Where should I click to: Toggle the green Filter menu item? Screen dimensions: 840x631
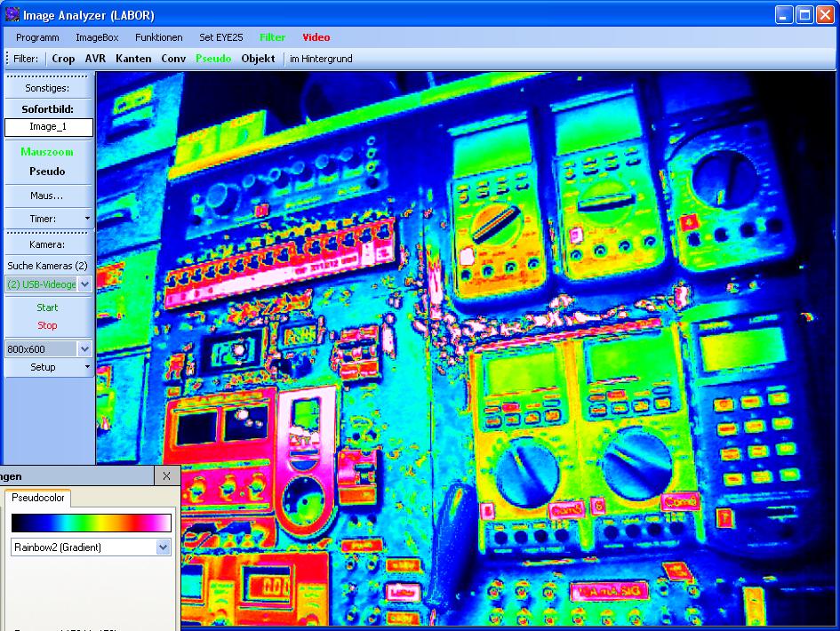pos(272,37)
